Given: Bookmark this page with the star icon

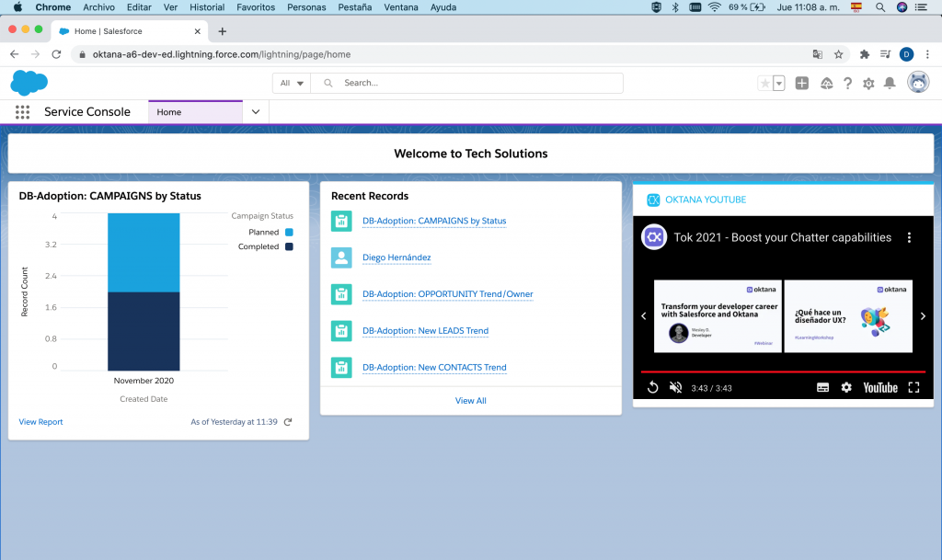Looking at the screenshot, I should pos(839,54).
